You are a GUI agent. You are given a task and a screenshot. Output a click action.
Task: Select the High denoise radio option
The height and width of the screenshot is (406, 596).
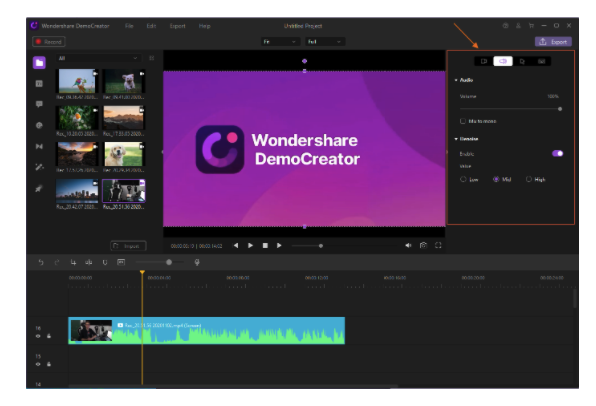coord(529,179)
